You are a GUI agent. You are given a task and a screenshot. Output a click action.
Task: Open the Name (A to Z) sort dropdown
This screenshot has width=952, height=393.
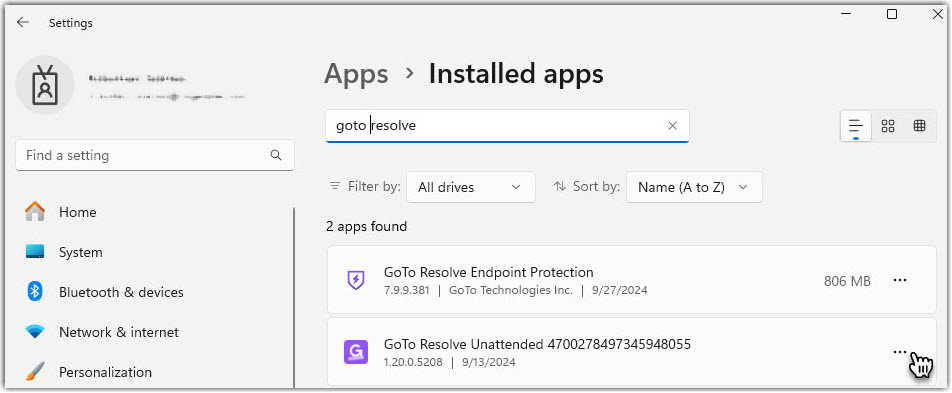(x=694, y=187)
